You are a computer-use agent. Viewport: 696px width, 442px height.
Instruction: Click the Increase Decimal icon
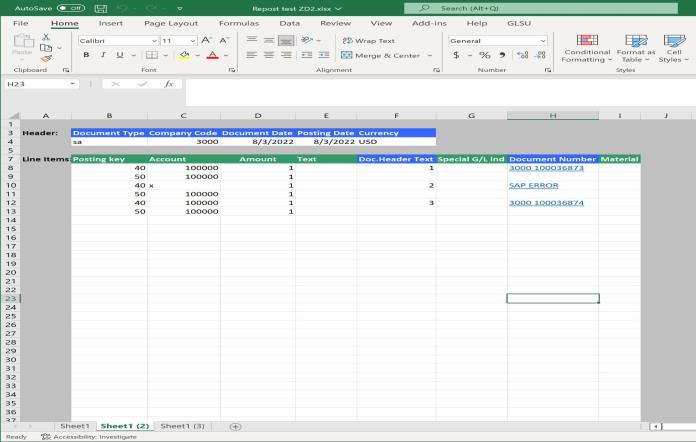[x=523, y=55]
